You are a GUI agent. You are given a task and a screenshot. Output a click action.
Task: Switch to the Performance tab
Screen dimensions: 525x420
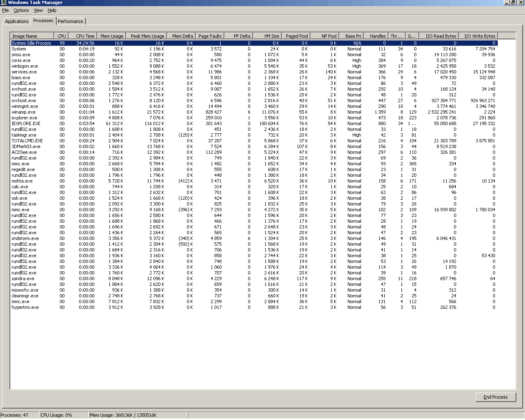70,21
